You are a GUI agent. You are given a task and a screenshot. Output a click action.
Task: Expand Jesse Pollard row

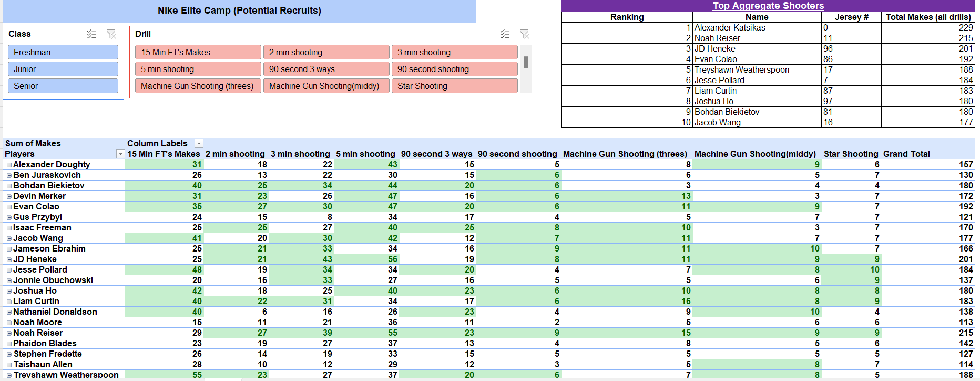point(9,270)
